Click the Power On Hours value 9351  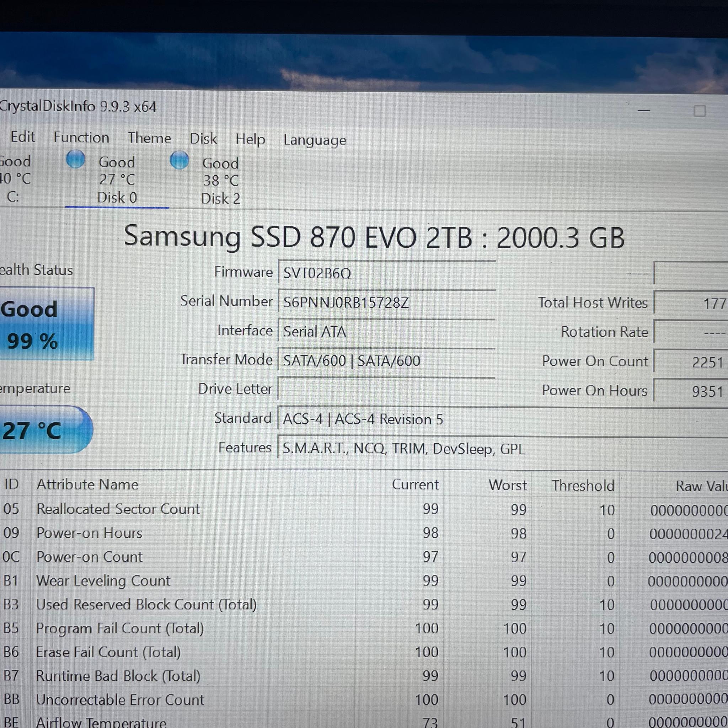click(x=691, y=391)
